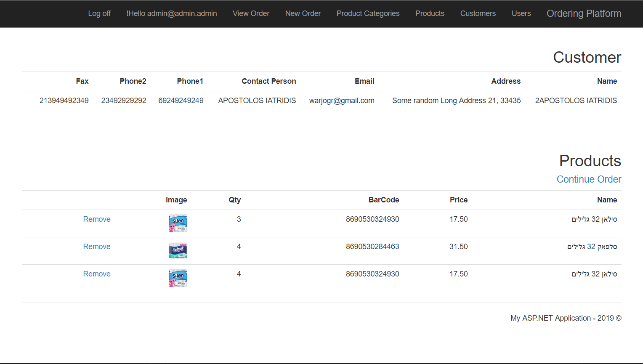
Task: Open the Customers page
Action: pos(478,13)
